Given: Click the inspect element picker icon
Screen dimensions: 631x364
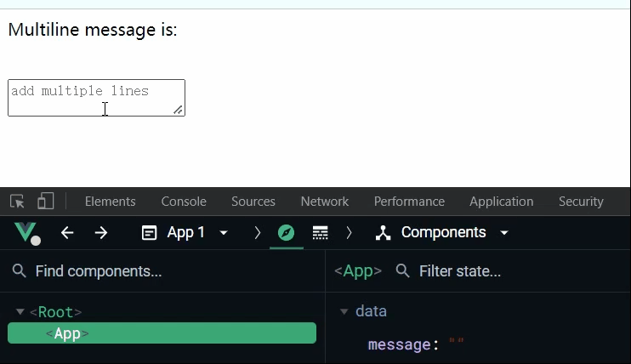Looking at the screenshot, I should 17,202.
